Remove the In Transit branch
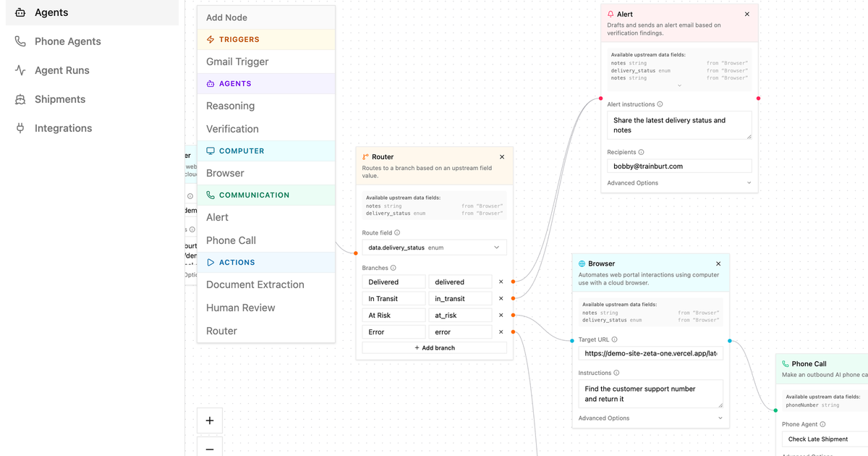The width and height of the screenshot is (868, 456). point(501,298)
